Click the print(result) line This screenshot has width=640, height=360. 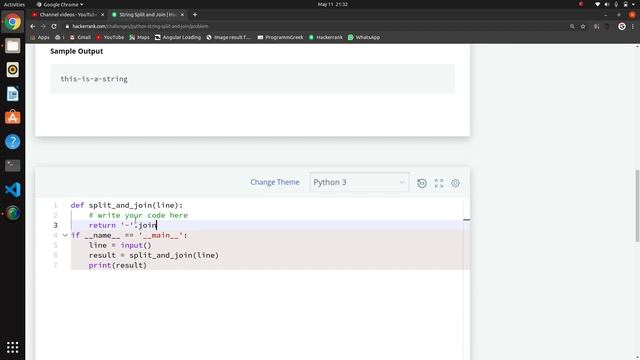118,265
